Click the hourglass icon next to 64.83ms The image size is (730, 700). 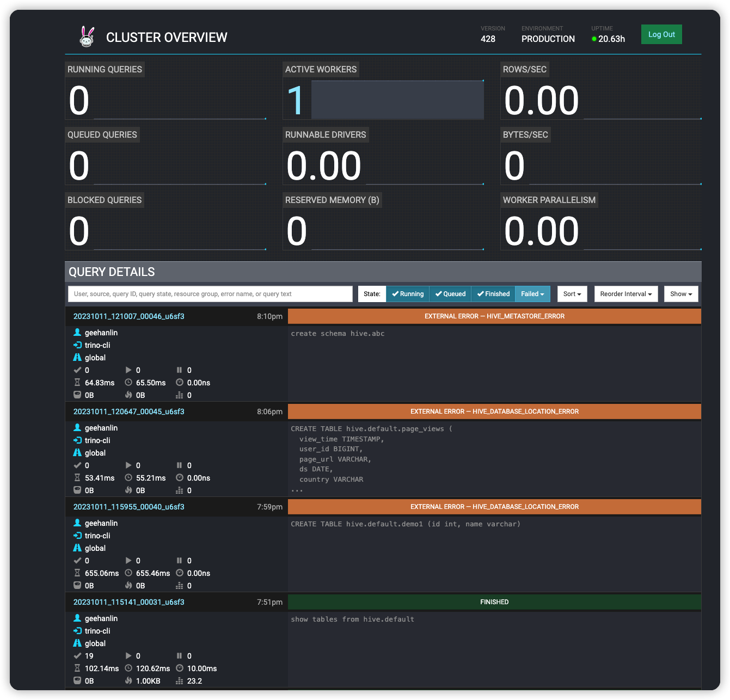point(77,383)
